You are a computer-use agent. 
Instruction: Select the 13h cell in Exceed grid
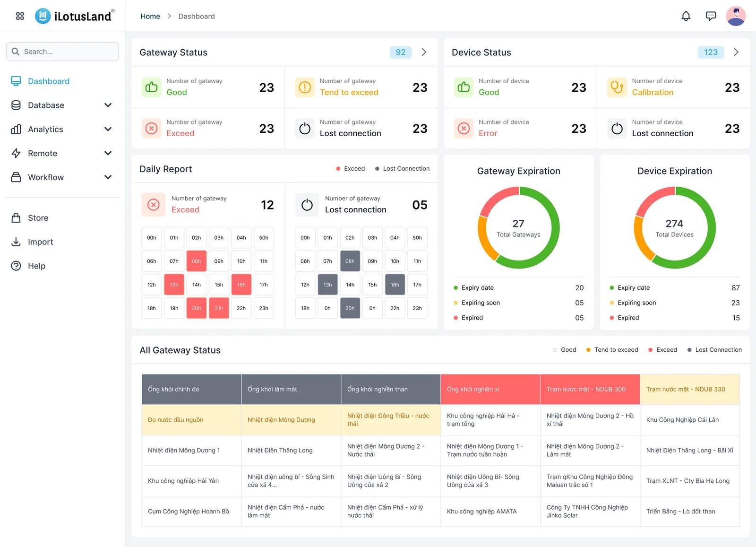pyautogui.click(x=174, y=285)
